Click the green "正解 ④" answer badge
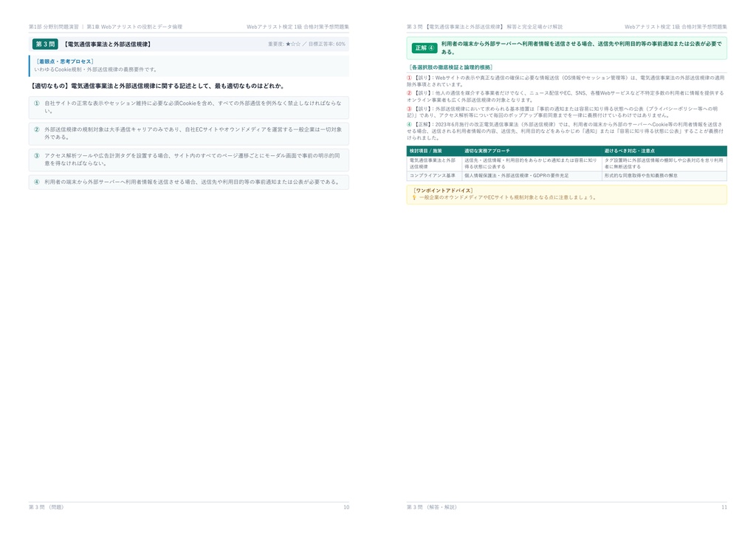The width and height of the screenshot is (756, 535). tap(425, 48)
